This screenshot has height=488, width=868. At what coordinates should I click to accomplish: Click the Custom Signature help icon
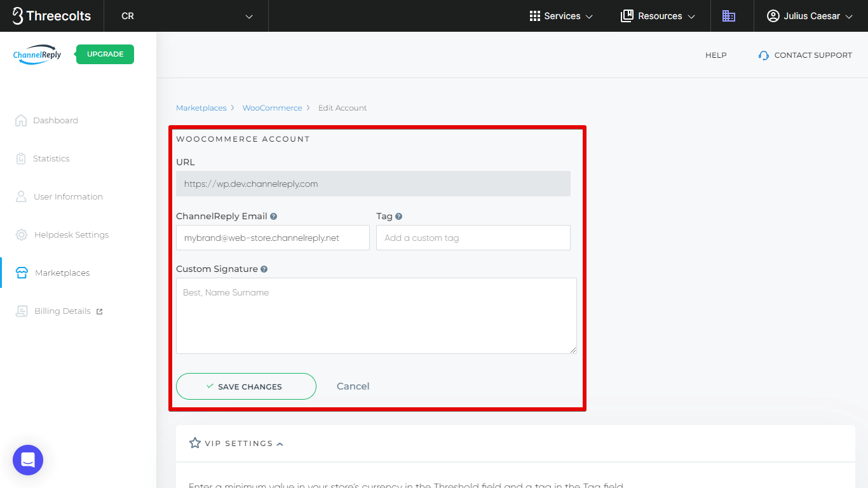point(264,269)
